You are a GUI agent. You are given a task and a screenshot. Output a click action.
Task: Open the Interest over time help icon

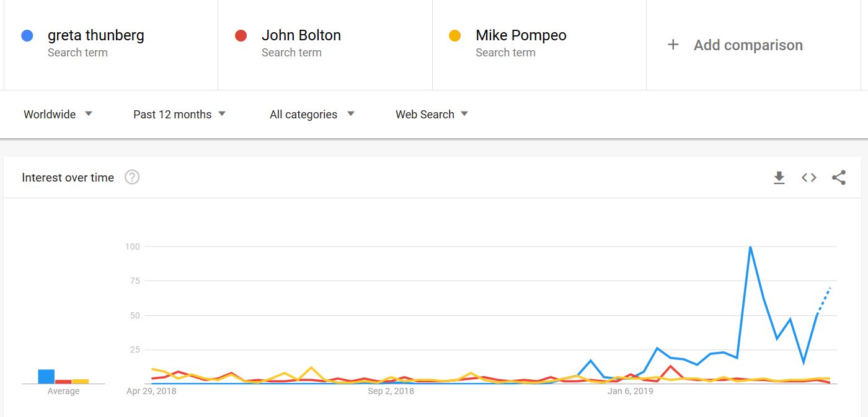pos(132,177)
